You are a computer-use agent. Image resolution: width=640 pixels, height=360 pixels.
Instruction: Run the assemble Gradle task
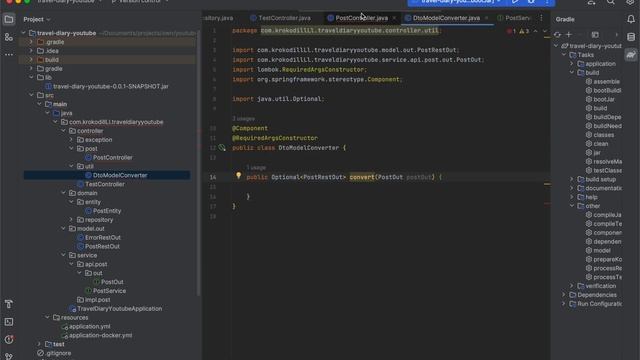tap(602, 82)
